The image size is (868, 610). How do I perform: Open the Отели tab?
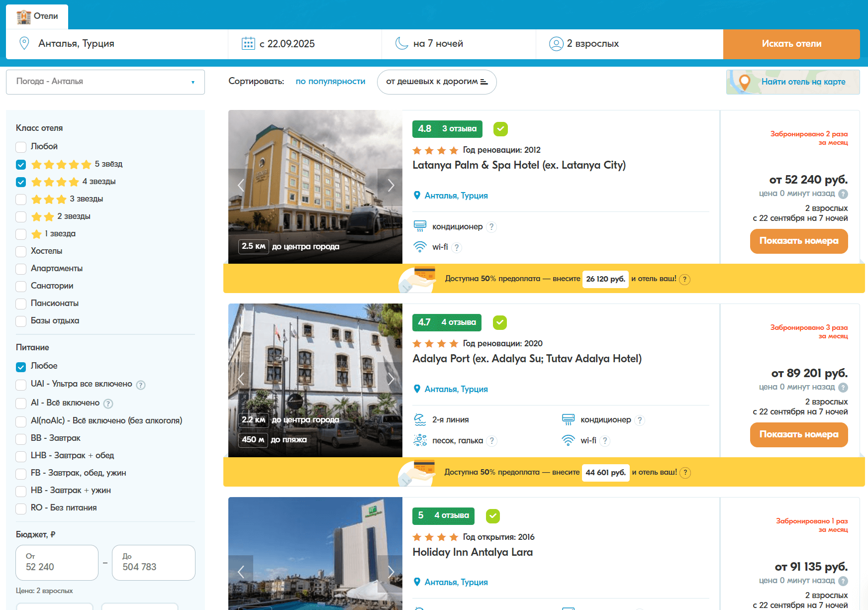37,16
